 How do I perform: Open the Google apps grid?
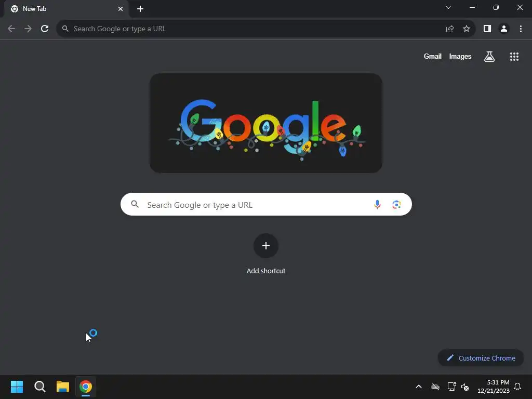click(514, 57)
